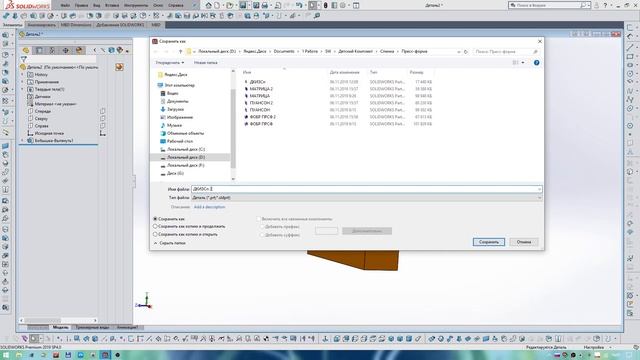The width and height of the screenshot is (640, 360).
Task: Expand the History tree node
Action: click(x=22, y=75)
